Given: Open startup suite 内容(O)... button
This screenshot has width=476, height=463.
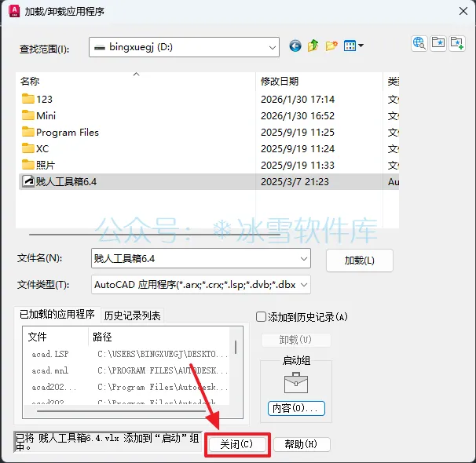Looking at the screenshot, I should click(x=296, y=408).
